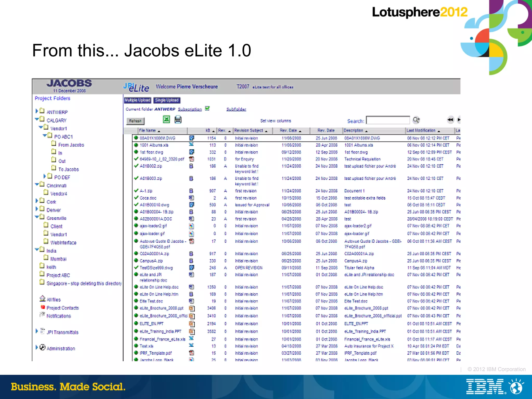Toggle the Subscription checkbox

pos(207,108)
